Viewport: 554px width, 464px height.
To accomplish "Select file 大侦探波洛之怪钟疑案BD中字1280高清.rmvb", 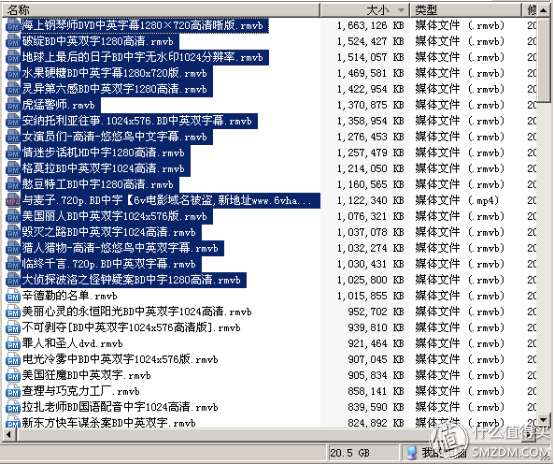I will coord(131,280).
